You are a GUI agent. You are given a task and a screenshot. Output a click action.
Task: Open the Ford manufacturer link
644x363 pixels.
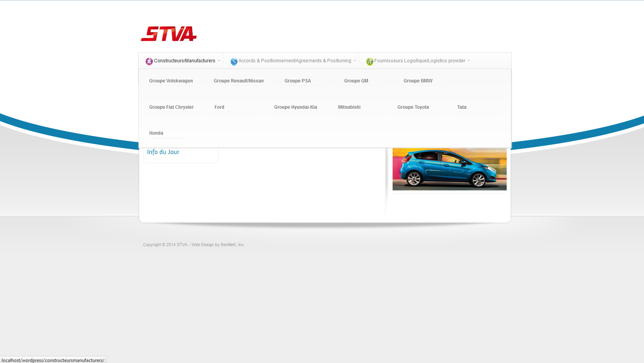click(219, 107)
